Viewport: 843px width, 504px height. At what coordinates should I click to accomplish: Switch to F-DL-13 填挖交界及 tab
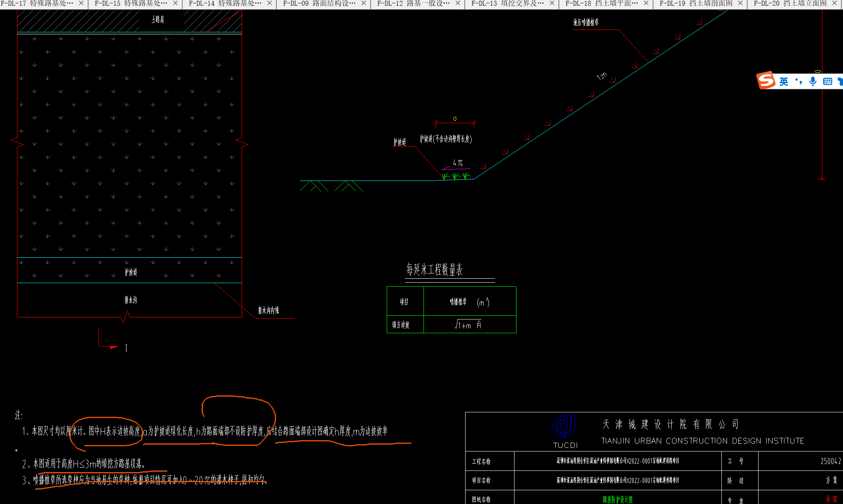(508, 3)
